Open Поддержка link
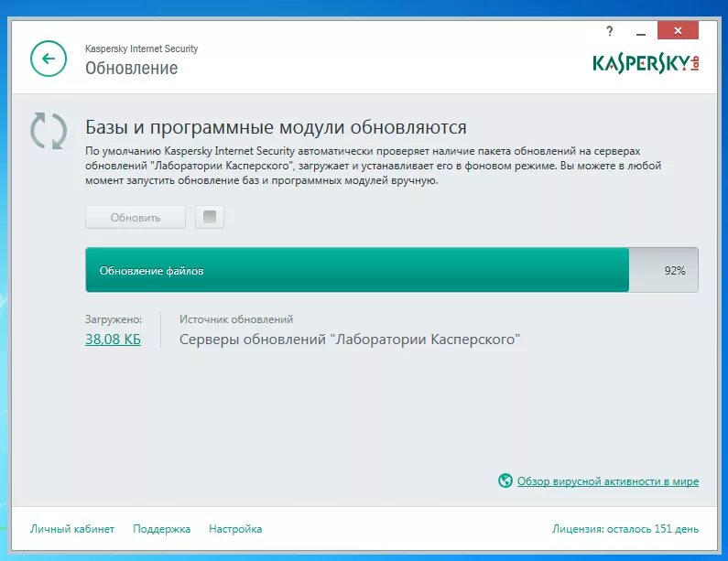Image resolution: width=728 pixels, height=561 pixels. point(161,529)
